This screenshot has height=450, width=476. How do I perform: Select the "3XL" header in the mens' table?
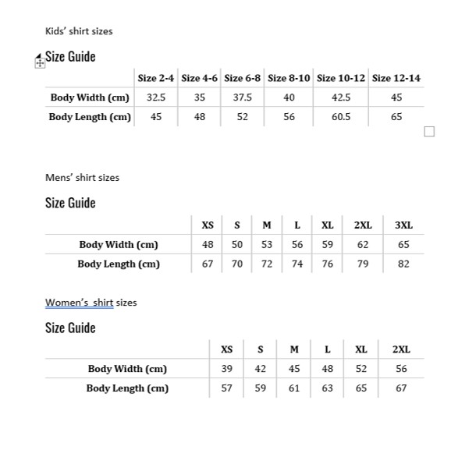(403, 225)
